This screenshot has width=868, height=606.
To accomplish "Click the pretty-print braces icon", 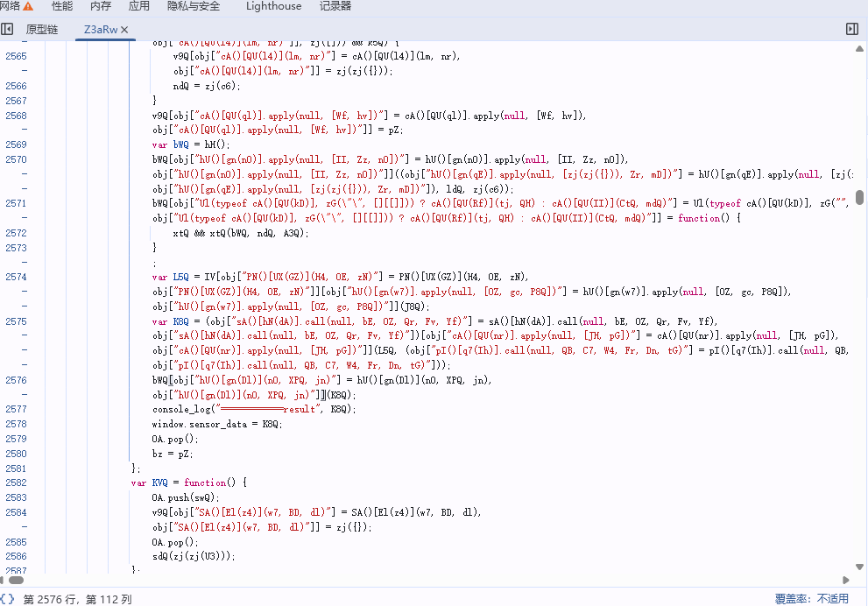I will pyautogui.click(x=7, y=599).
